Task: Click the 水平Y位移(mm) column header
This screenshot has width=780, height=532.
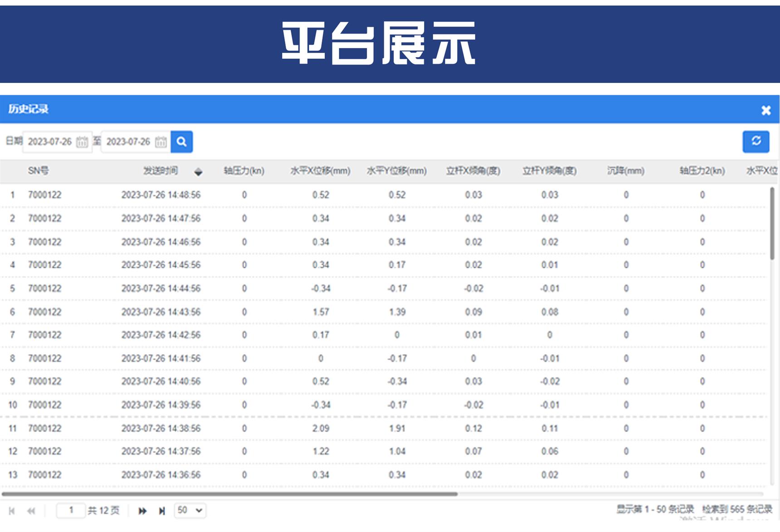Action: [397, 171]
